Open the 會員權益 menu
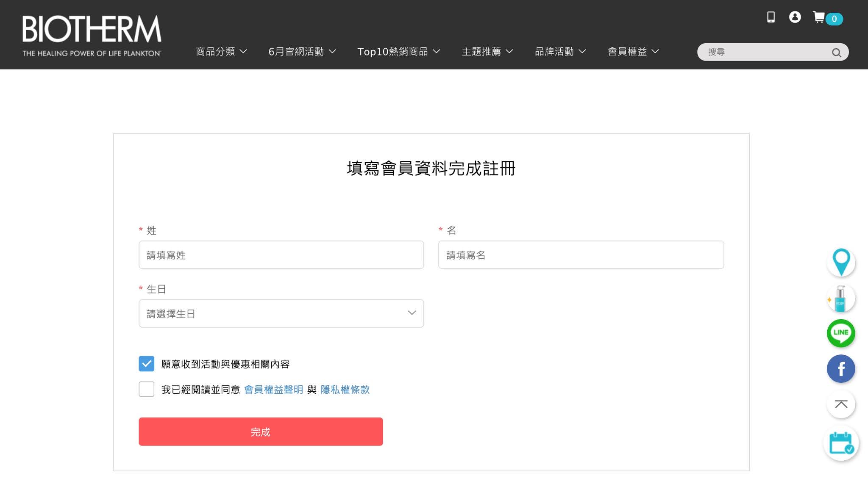This screenshot has height=484, width=868. coord(633,52)
